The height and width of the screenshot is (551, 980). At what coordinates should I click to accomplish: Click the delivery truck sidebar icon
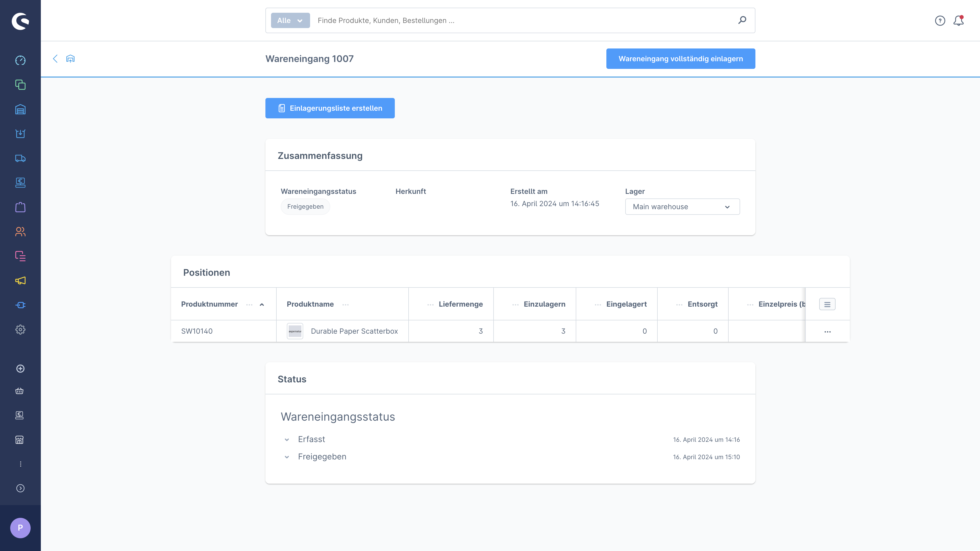point(20,158)
